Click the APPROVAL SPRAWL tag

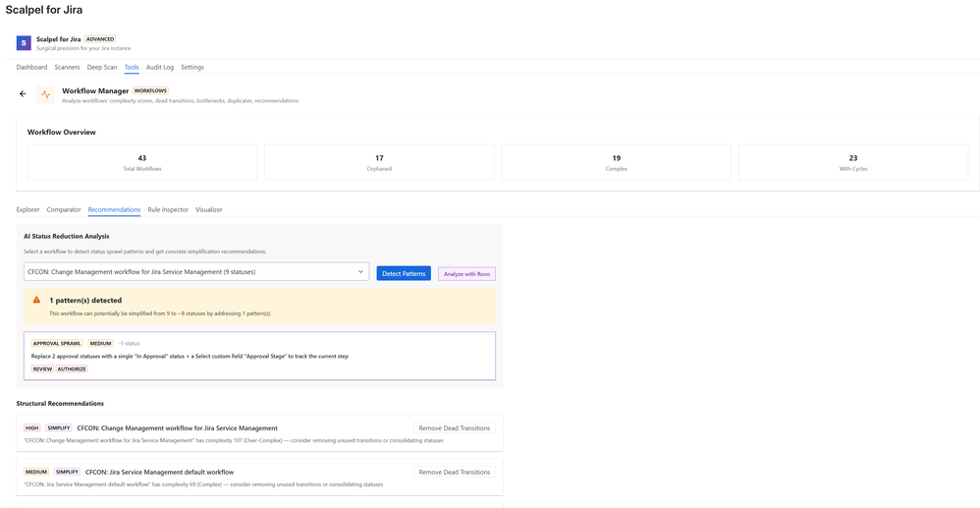pos(58,344)
